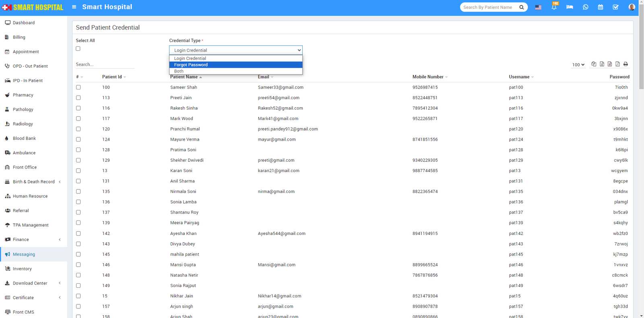
Task: Open the notifications bell icon
Action: [x=554, y=7]
